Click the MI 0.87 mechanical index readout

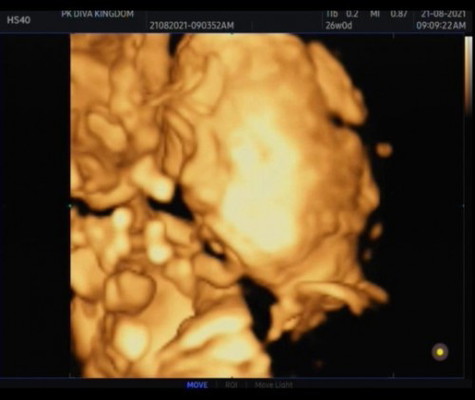click(388, 14)
